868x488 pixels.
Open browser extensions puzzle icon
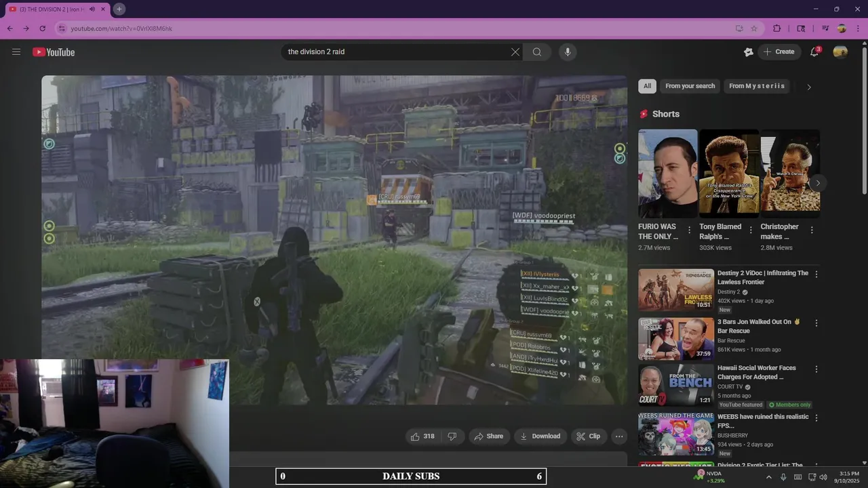pos(777,28)
